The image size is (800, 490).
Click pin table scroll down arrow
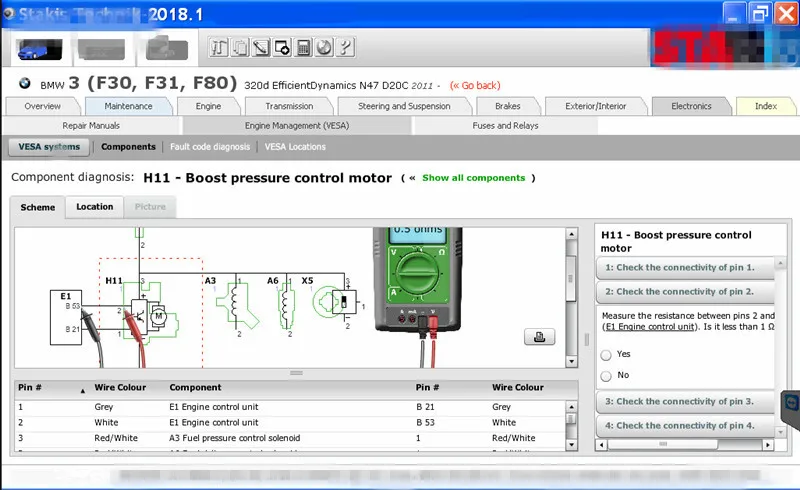click(x=571, y=445)
